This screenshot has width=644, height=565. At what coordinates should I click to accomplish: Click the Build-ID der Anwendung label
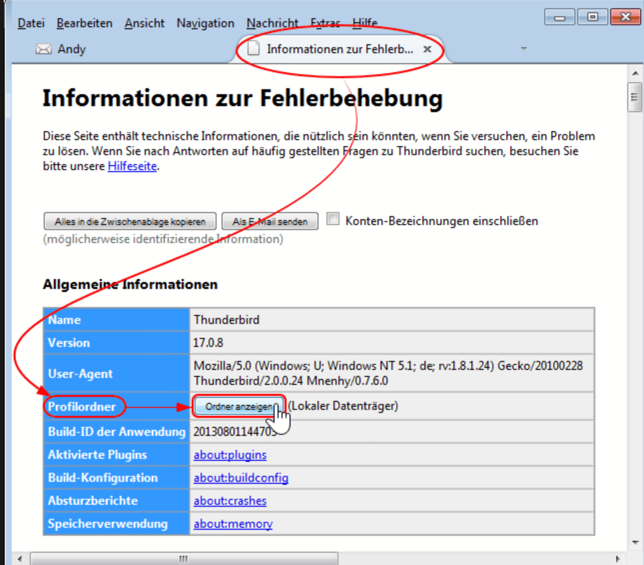click(117, 432)
